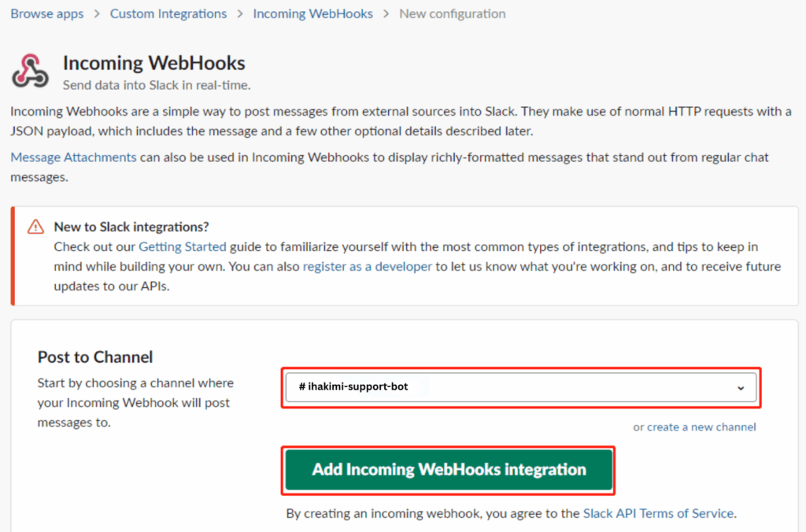
Task: Follow the register as a developer link
Action: pos(368,267)
